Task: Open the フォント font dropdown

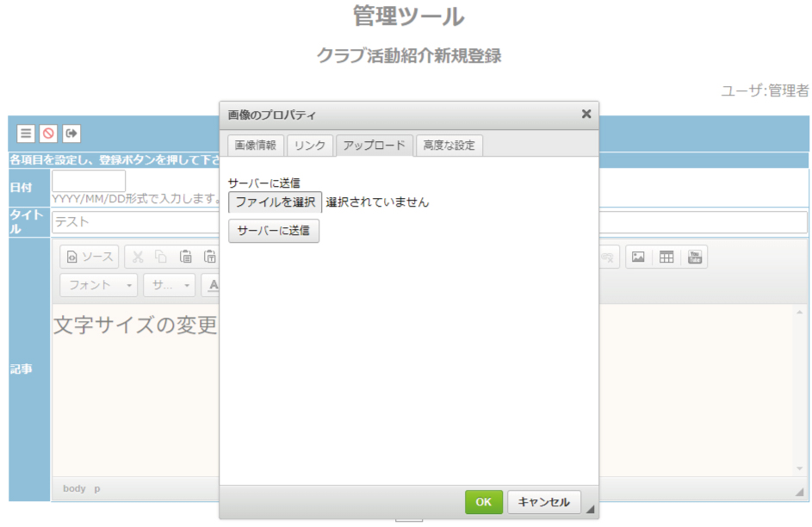Action: click(x=99, y=285)
